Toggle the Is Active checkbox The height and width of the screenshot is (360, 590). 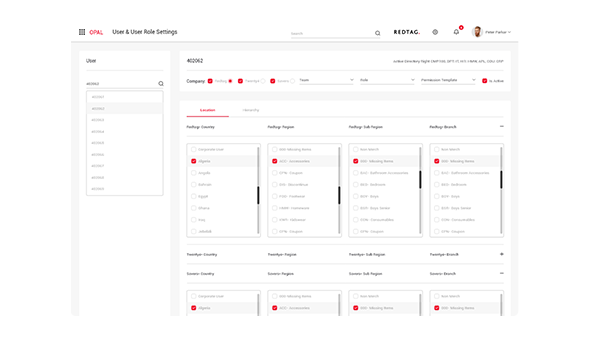[485, 81]
